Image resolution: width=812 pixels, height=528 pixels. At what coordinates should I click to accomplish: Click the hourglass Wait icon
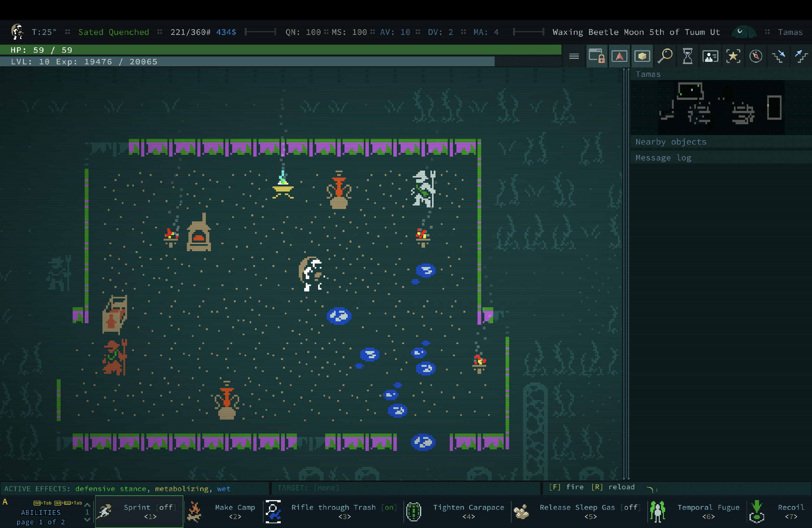click(688, 56)
